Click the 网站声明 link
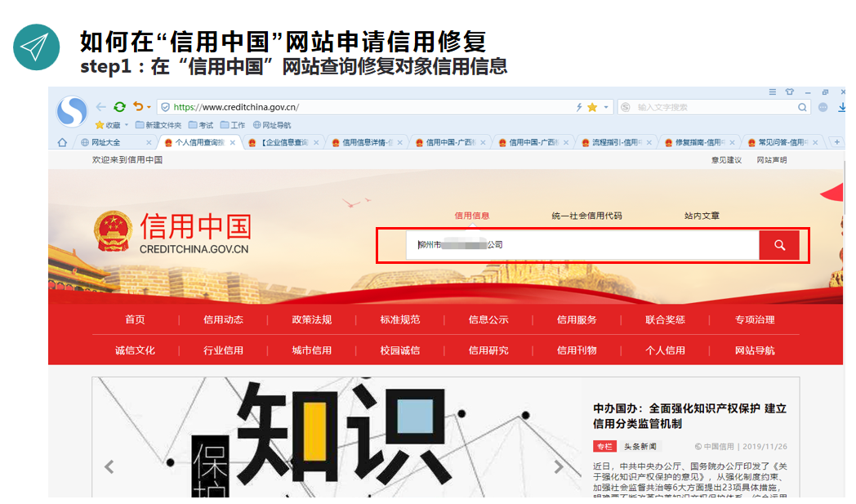Screen dimensions: 856x504 [771, 160]
